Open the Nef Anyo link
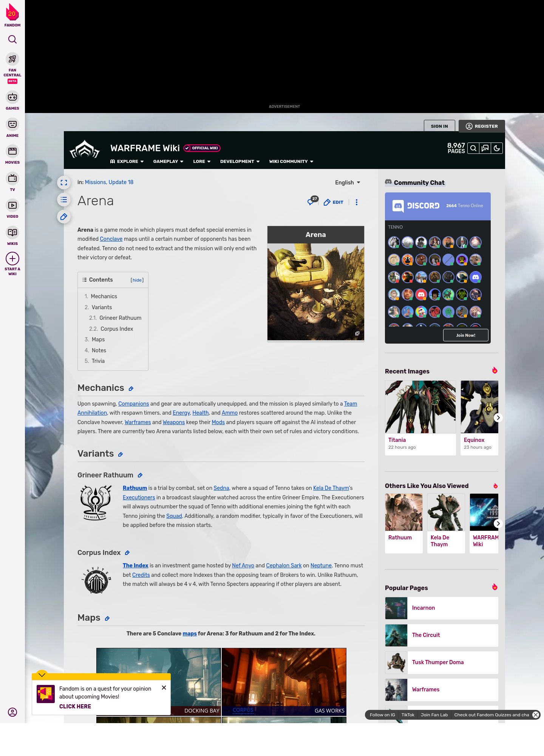 [243, 565]
